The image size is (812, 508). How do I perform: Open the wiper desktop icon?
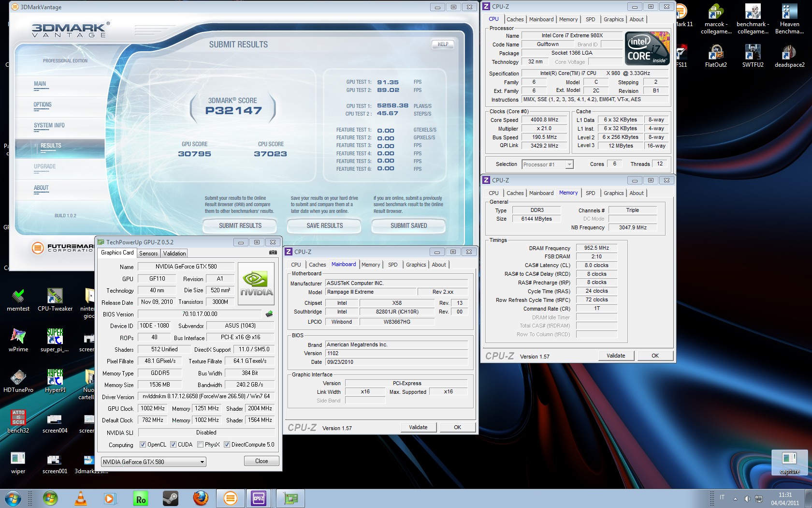pos(18,463)
